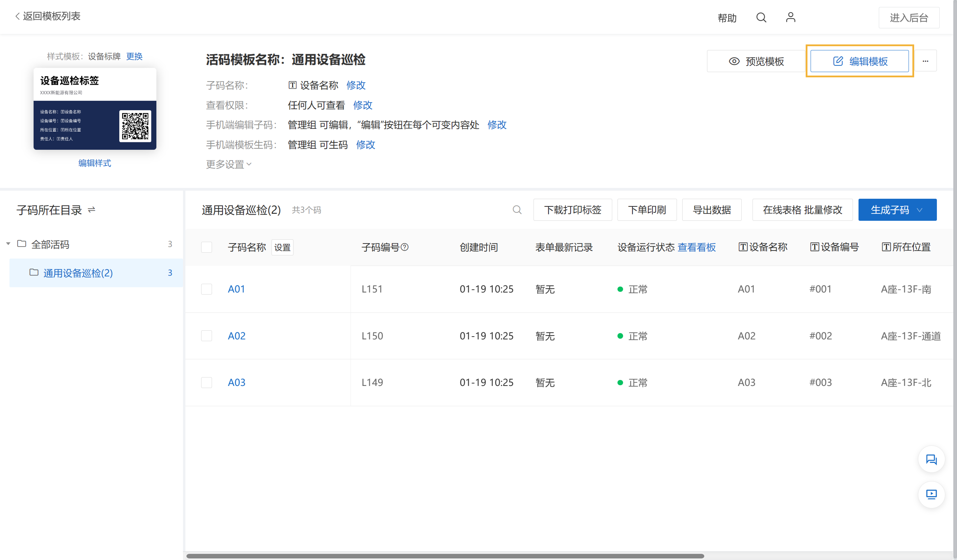957x560 pixels.
Task: Click the back arrow of 返回模板列表
Action: click(x=17, y=16)
